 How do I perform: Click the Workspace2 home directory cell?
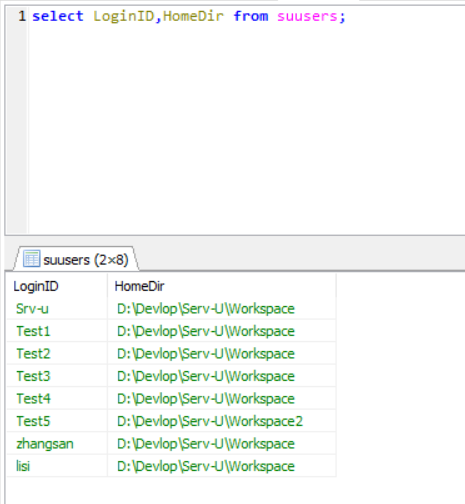222,421
